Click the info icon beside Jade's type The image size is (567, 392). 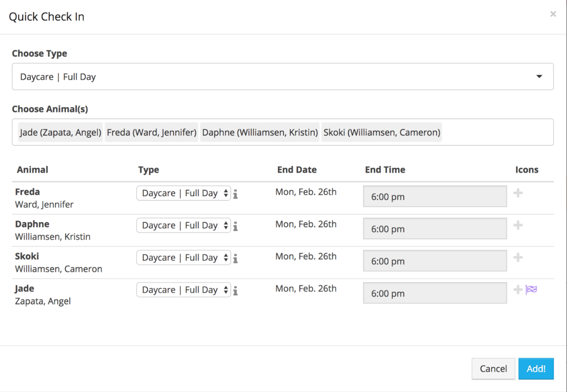(x=235, y=291)
